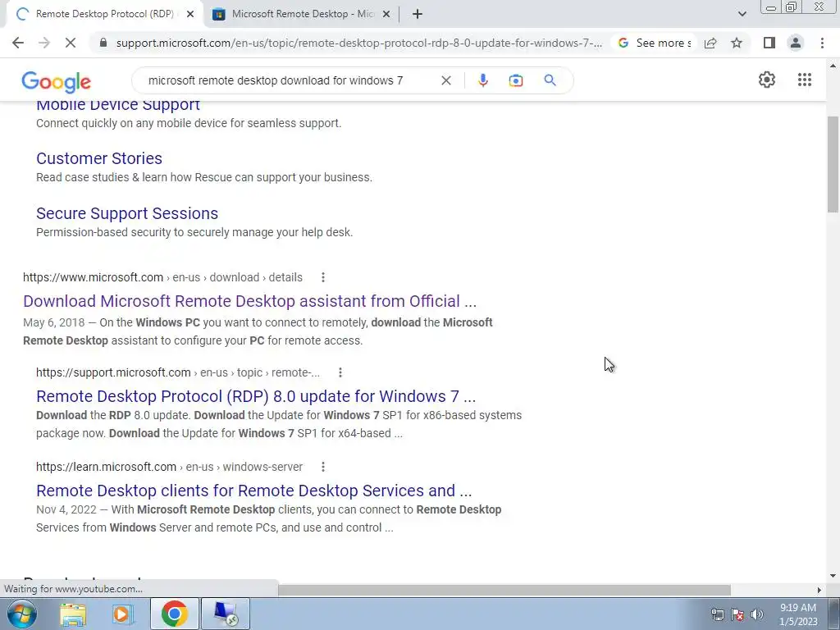Image resolution: width=840 pixels, height=630 pixels.
Task: Open the network tray icon
Action: (x=717, y=614)
